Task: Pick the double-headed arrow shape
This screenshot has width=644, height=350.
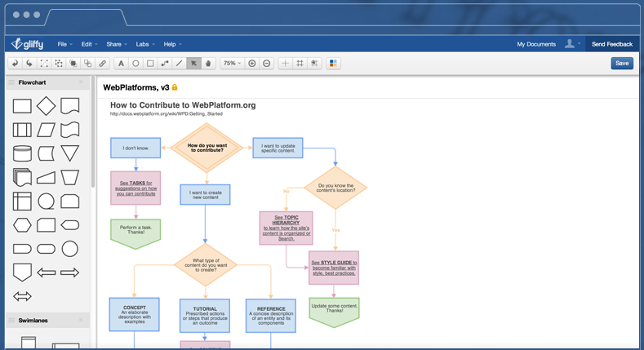Action: [x=22, y=296]
